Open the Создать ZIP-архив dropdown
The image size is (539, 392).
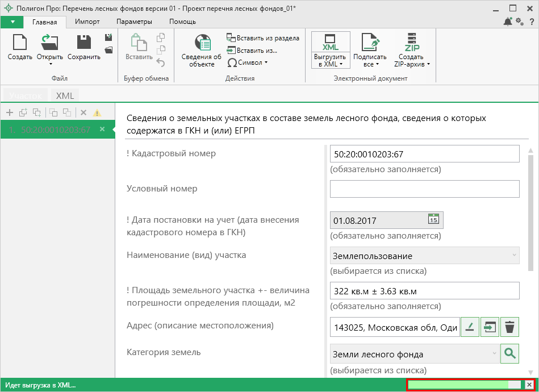click(428, 64)
